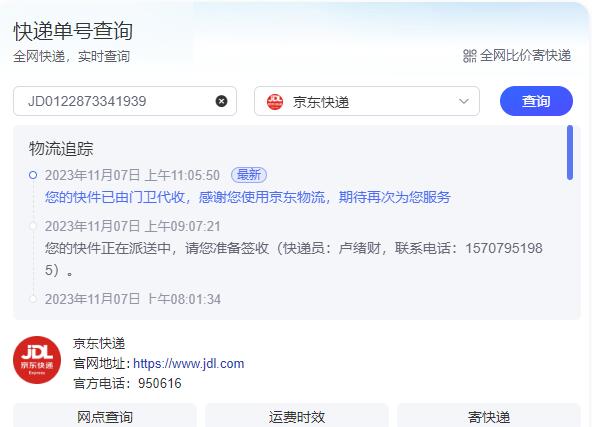Click the JDL logo in courier dropdown
592x427 pixels.
click(x=275, y=102)
